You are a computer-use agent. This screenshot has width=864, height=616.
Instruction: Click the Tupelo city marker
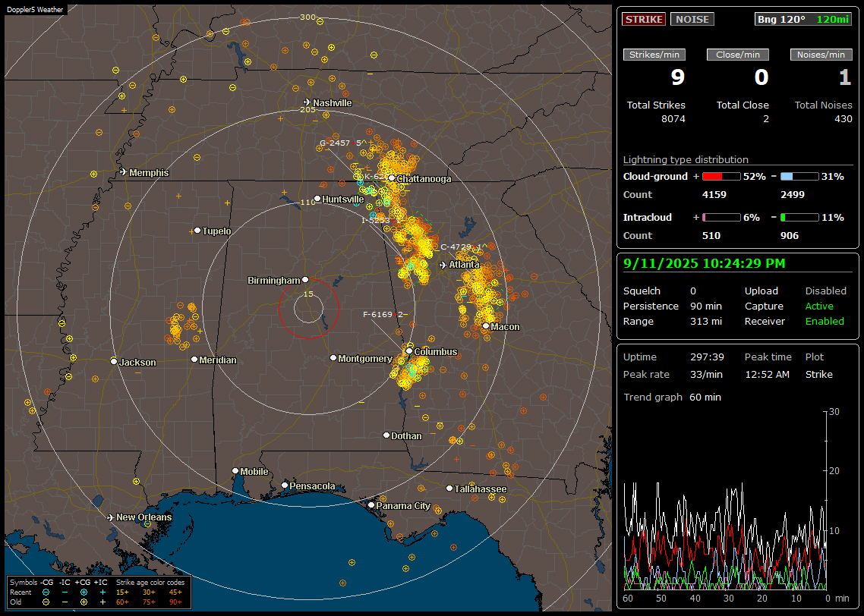tap(197, 230)
